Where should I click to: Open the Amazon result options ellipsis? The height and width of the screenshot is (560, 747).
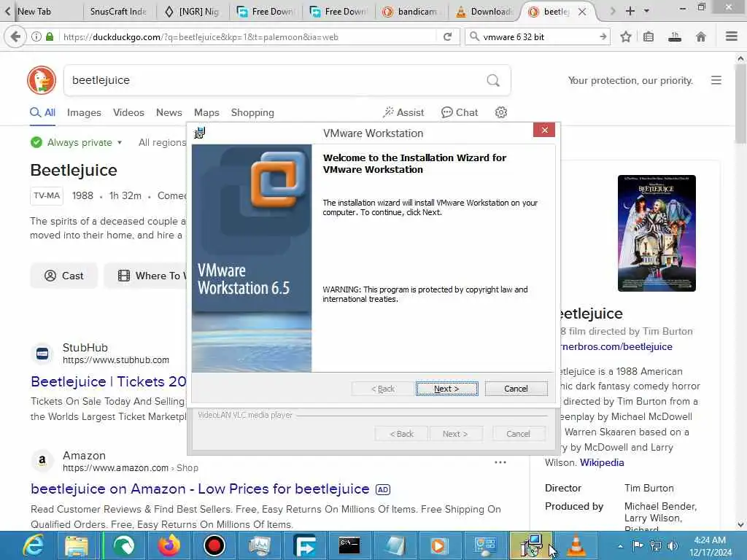[500, 462]
